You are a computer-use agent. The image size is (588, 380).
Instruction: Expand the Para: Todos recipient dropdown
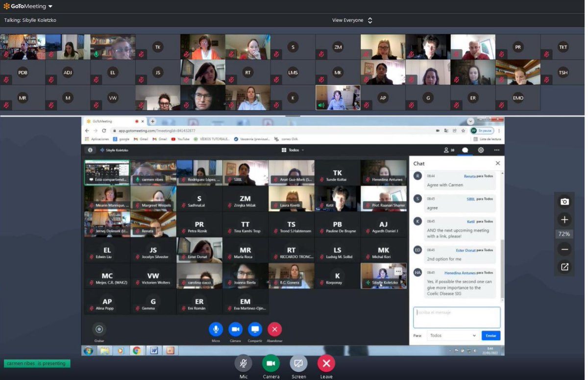click(x=453, y=335)
